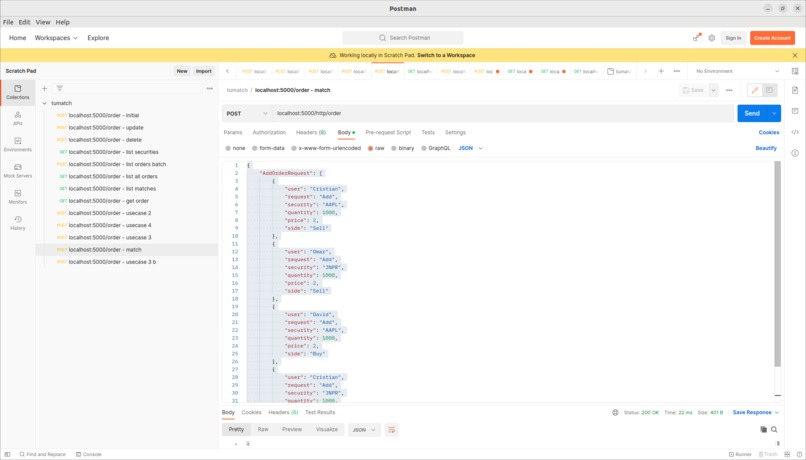Open the POST method dropdown
806x460 pixels.
pos(247,114)
